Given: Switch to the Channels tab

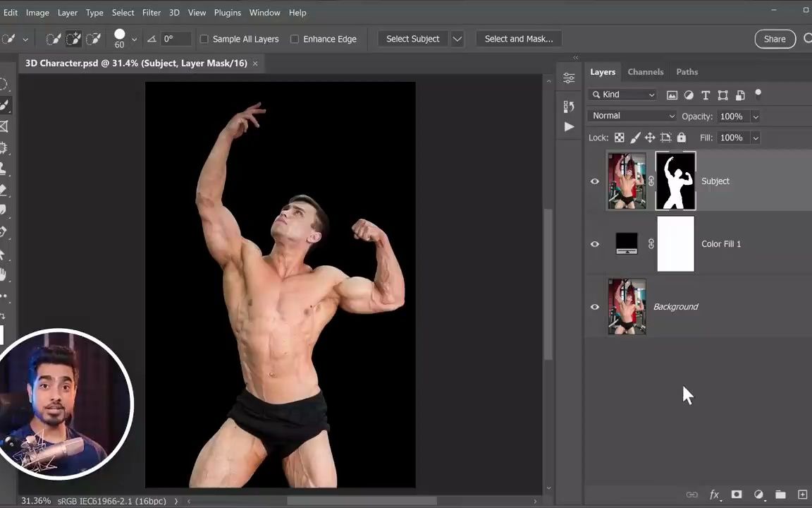Looking at the screenshot, I should click(645, 71).
